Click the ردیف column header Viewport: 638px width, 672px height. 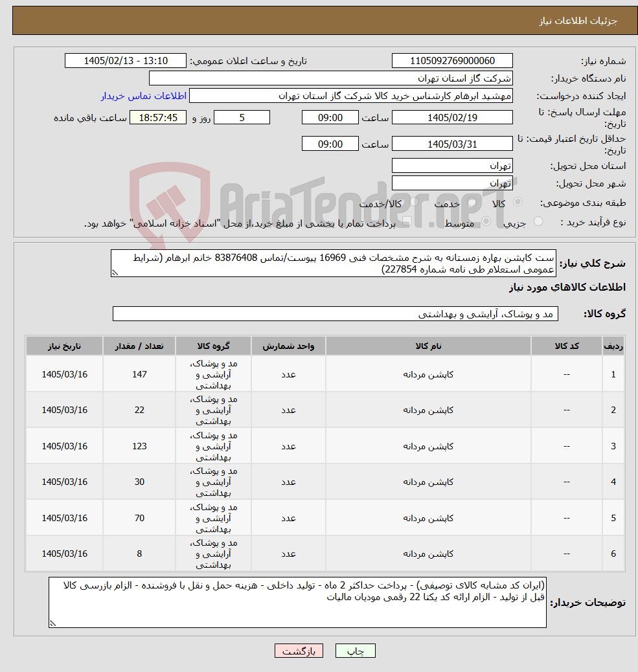pos(613,346)
